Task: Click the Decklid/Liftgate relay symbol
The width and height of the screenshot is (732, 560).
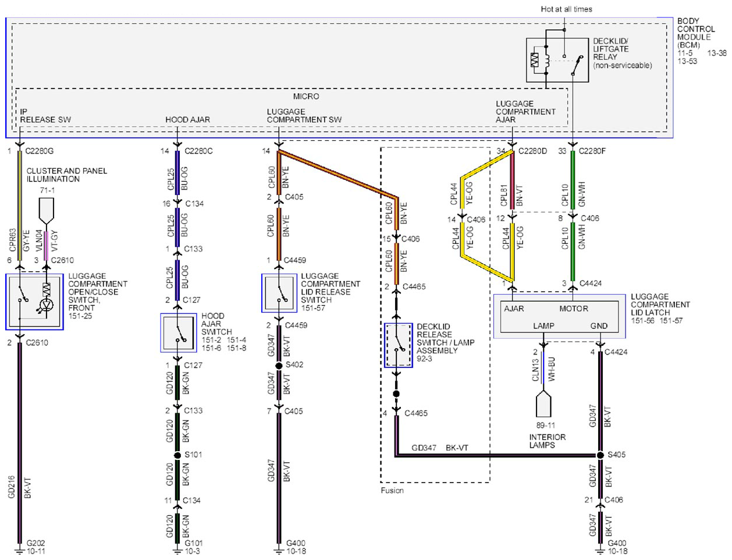Action: [x=557, y=60]
